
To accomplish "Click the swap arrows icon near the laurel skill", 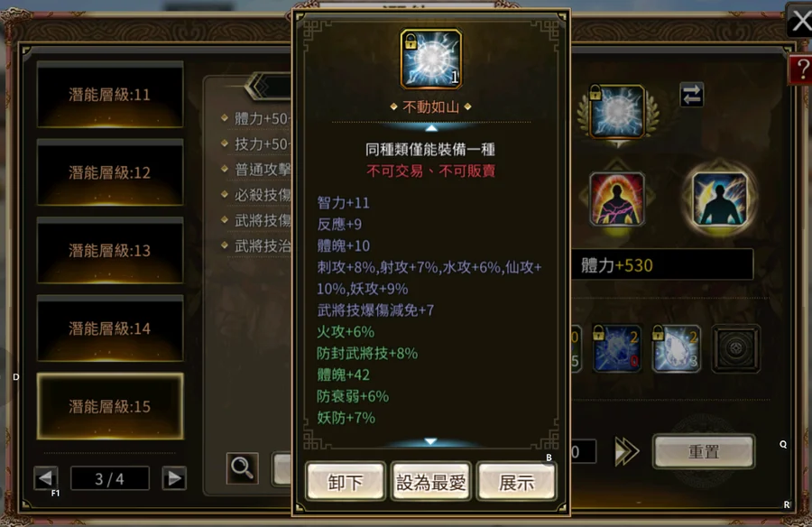I will pos(691,95).
